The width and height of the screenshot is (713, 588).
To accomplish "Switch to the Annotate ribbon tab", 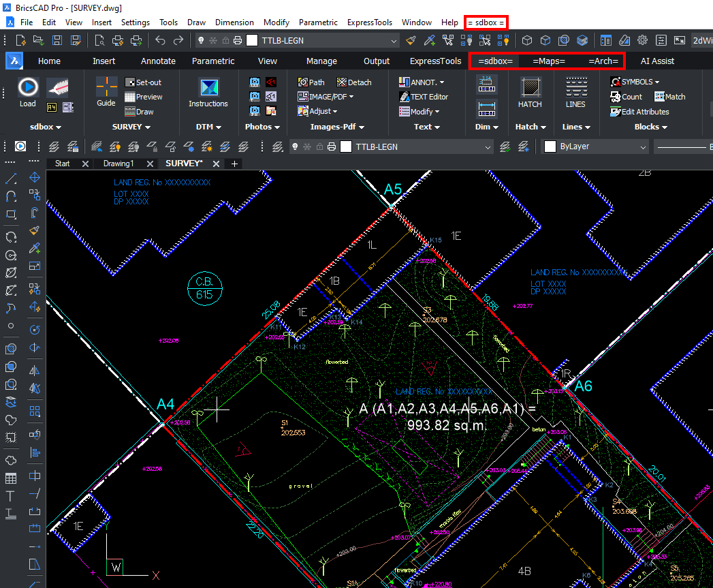I will coord(158,61).
